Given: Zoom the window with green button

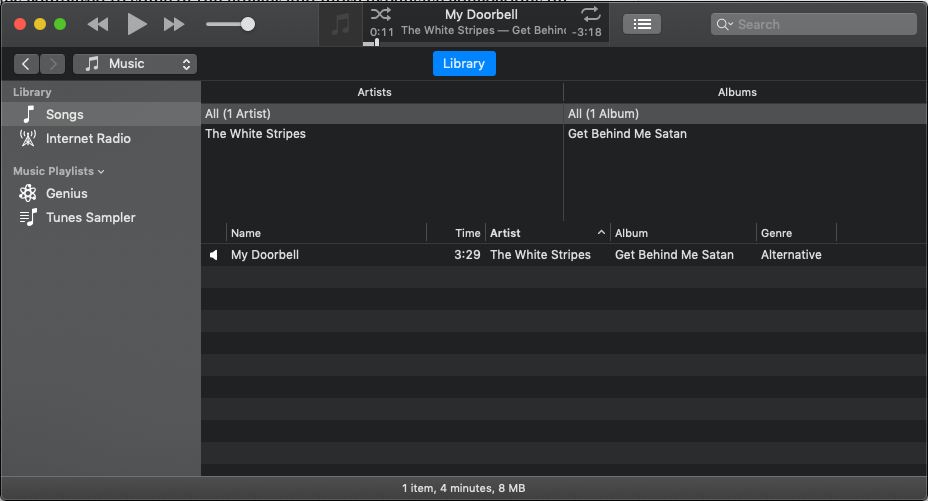Looking at the screenshot, I should (x=60, y=24).
